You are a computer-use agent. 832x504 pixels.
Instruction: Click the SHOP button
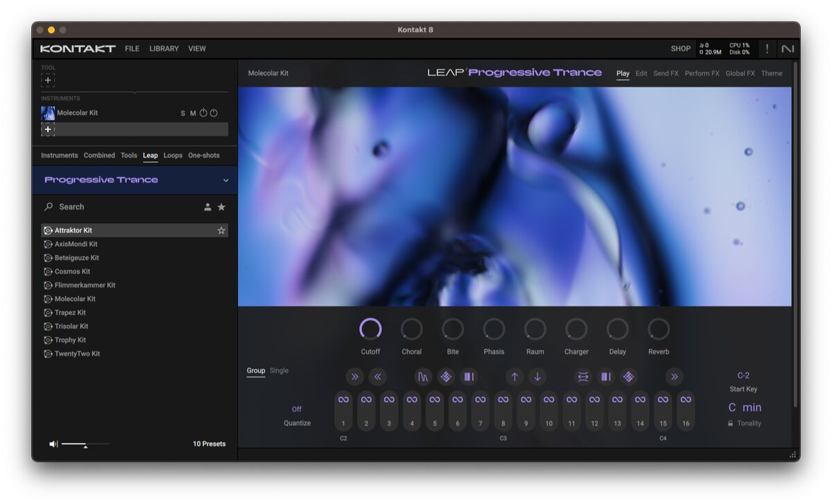[x=680, y=49]
